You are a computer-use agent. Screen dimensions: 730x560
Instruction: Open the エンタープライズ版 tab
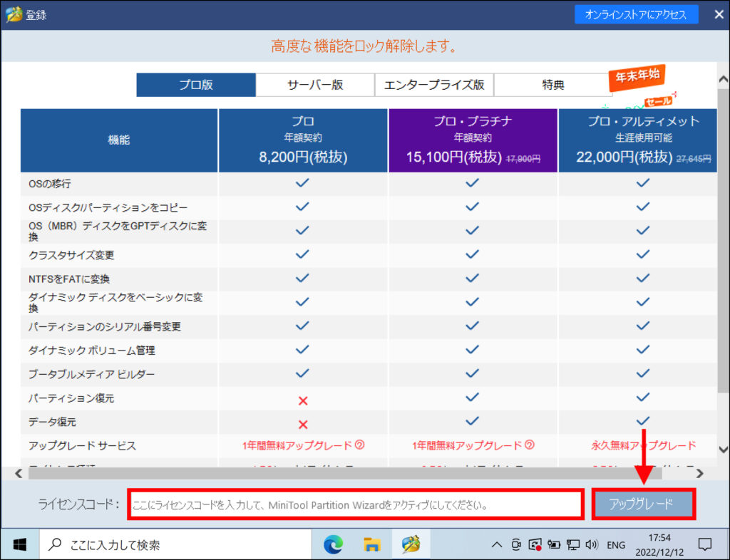tap(434, 85)
